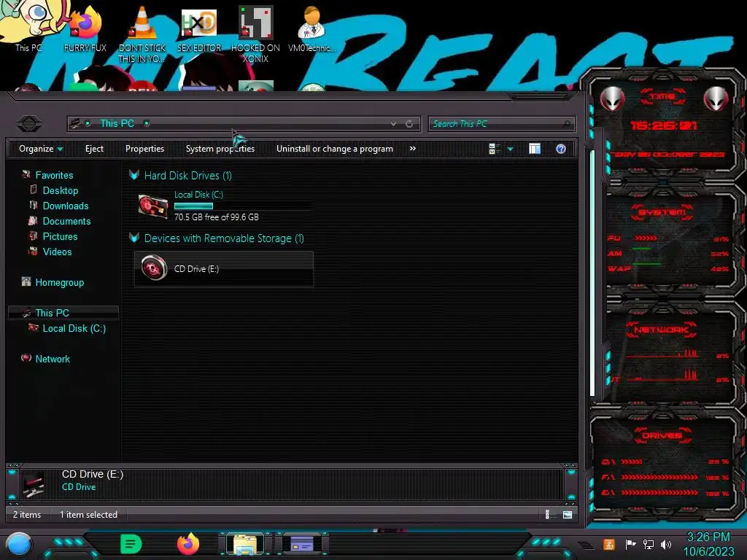
Task: Open the purple window taskbar button
Action: [301, 544]
